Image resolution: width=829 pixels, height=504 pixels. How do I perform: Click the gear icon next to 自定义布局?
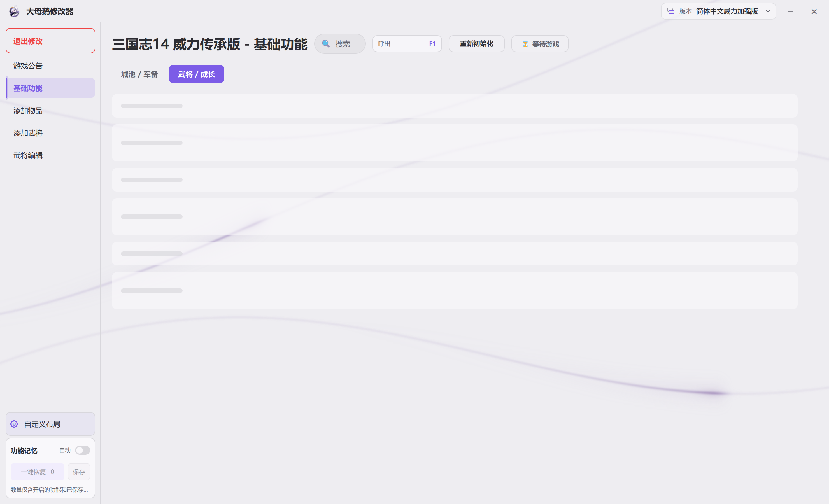[14, 424]
